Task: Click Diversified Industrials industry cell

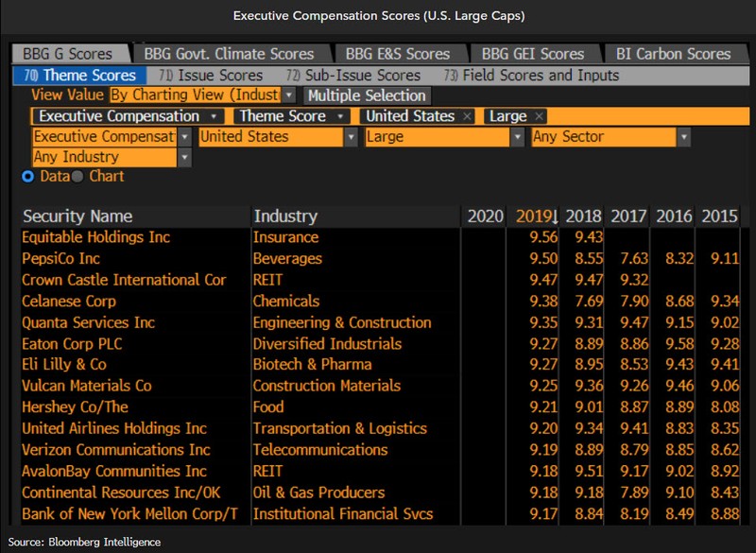Action: coord(327,344)
